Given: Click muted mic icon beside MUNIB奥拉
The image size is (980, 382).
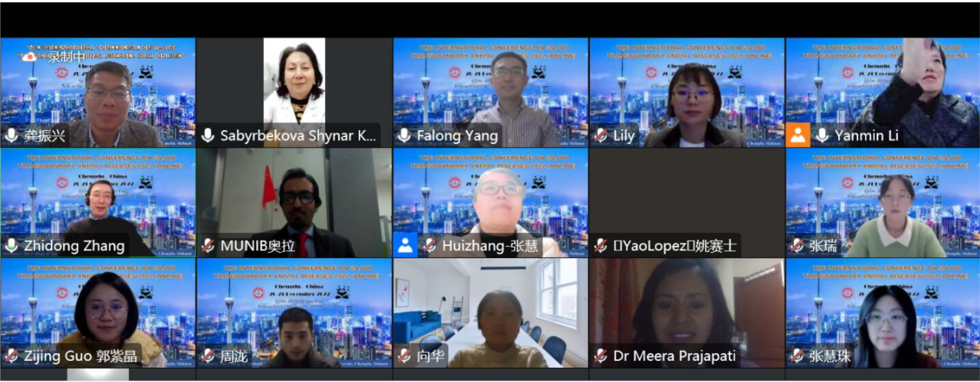Looking at the screenshot, I should 208,246.
